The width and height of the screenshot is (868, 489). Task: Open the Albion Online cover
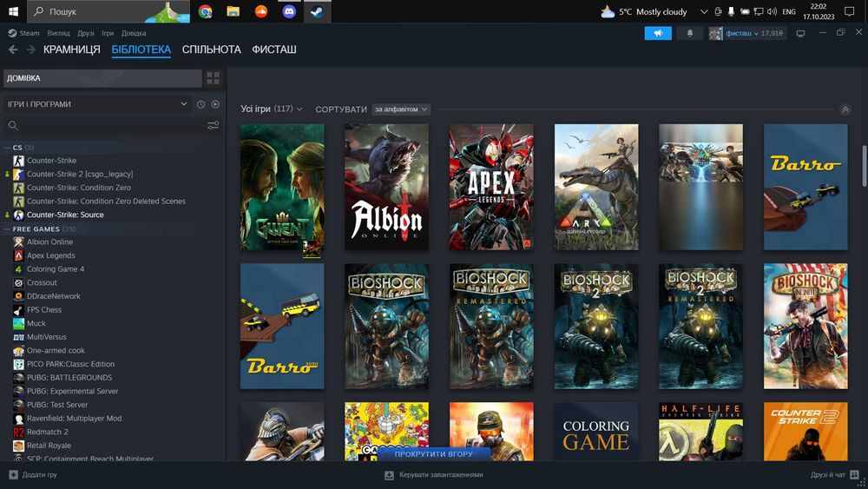(x=386, y=188)
